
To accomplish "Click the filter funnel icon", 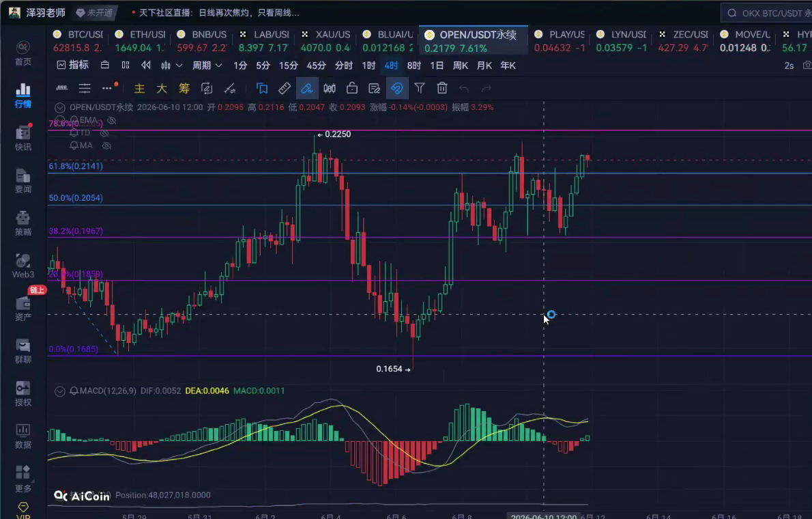I will point(420,89).
